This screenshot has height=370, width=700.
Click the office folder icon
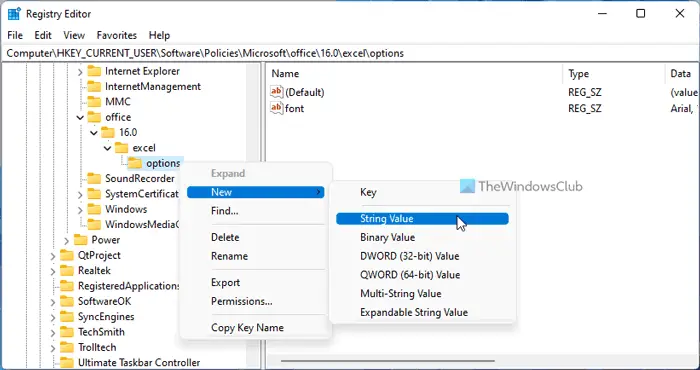94,117
